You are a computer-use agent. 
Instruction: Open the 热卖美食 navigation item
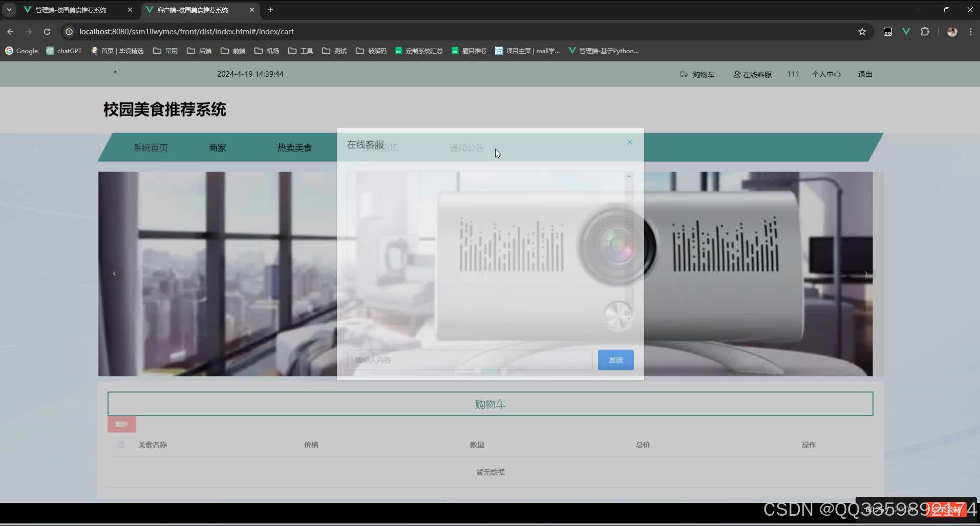(x=294, y=148)
